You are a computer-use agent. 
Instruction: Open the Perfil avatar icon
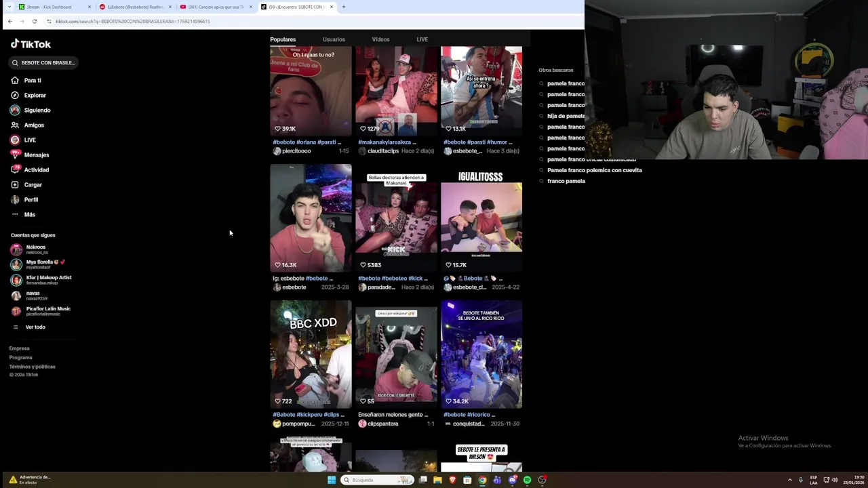point(15,199)
